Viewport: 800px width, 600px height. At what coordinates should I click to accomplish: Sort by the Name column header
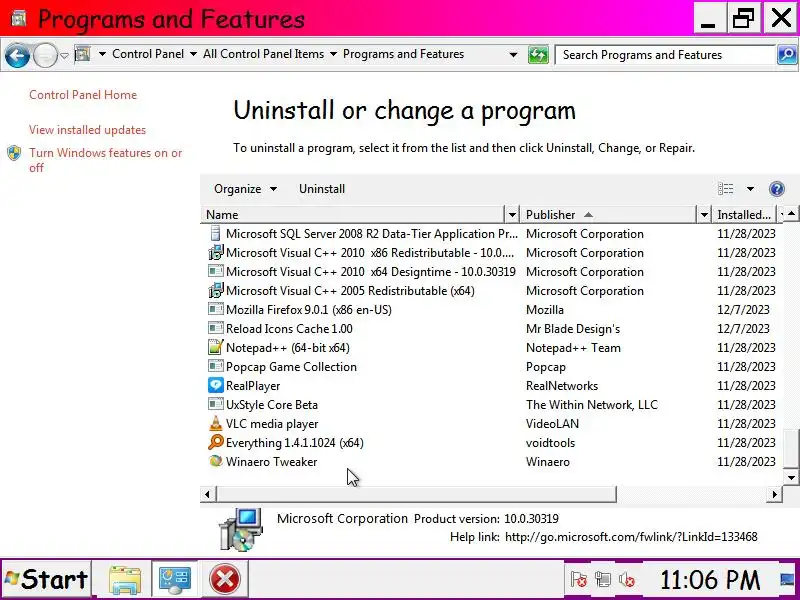pos(352,215)
